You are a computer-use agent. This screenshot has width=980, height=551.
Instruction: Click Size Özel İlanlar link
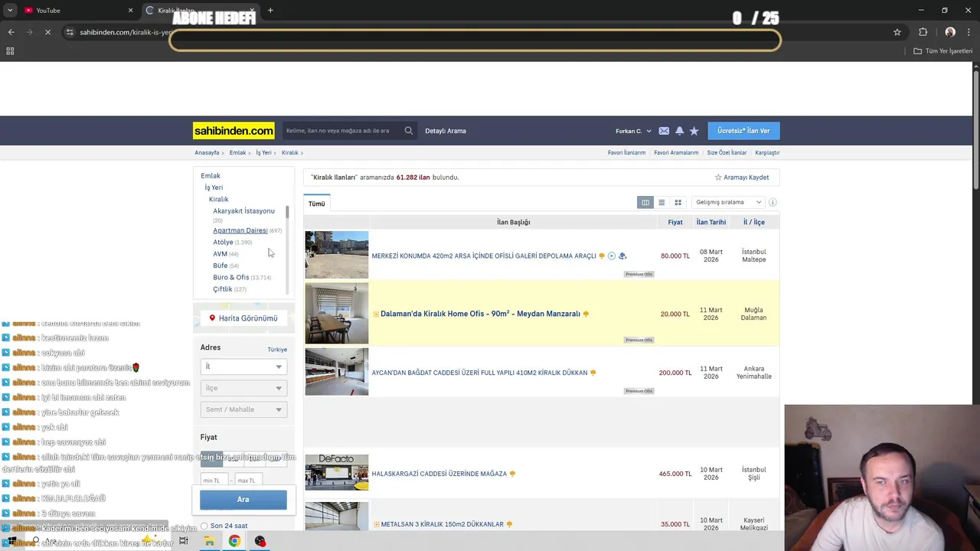pyautogui.click(x=727, y=152)
